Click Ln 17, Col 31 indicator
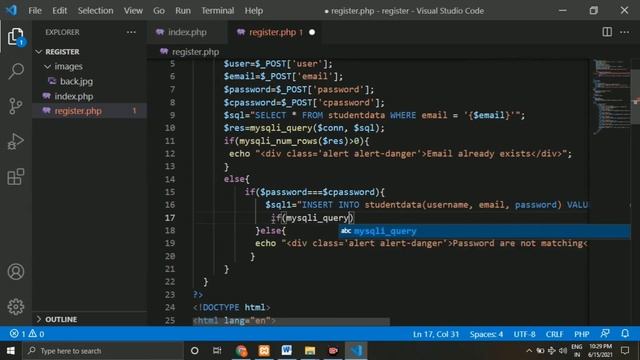640x360 pixels. (x=436, y=334)
